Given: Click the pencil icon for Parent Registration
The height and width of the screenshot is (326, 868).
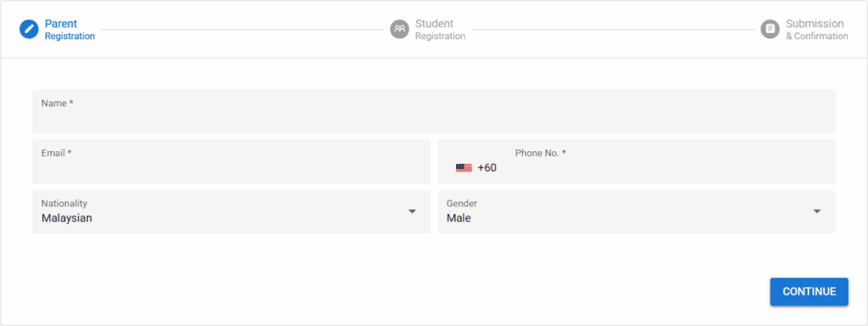Looking at the screenshot, I should click(29, 29).
